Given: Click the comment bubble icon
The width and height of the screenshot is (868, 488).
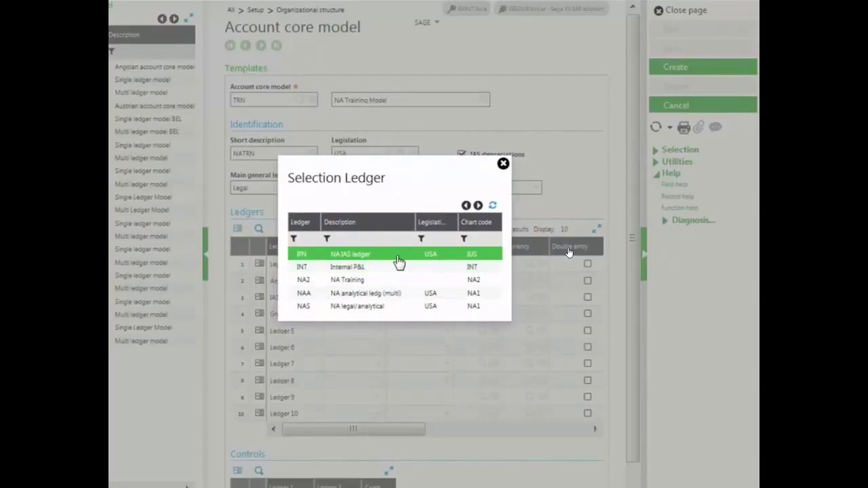Looking at the screenshot, I should point(715,127).
